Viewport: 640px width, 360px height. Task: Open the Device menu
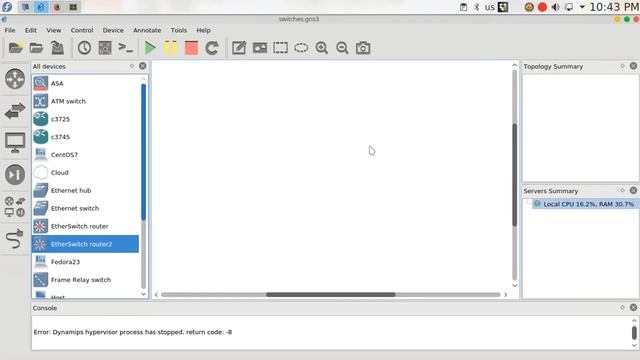[x=113, y=30]
